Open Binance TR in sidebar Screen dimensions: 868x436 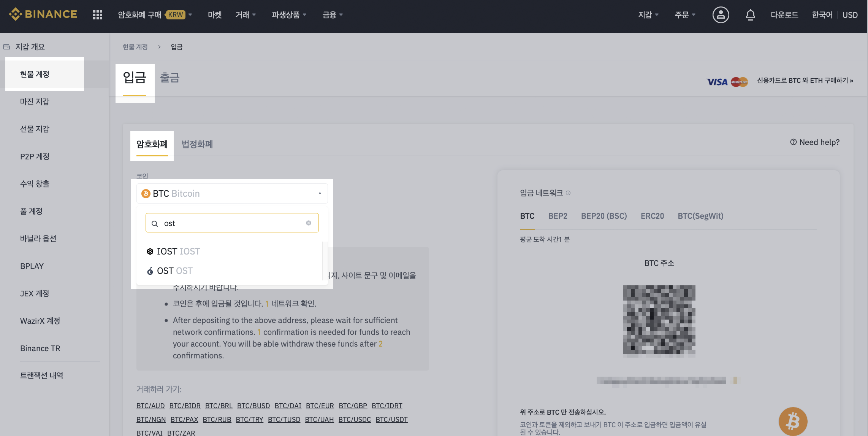pyautogui.click(x=40, y=348)
